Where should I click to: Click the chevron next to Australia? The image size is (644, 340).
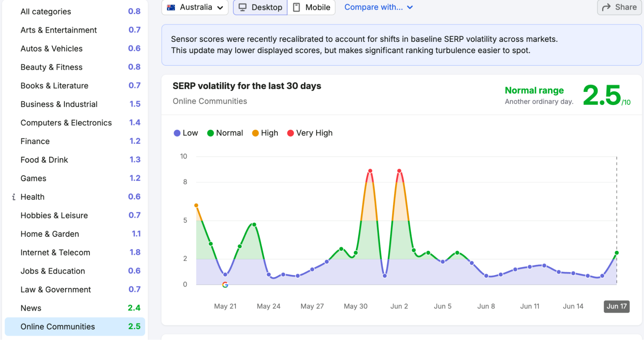pos(220,8)
